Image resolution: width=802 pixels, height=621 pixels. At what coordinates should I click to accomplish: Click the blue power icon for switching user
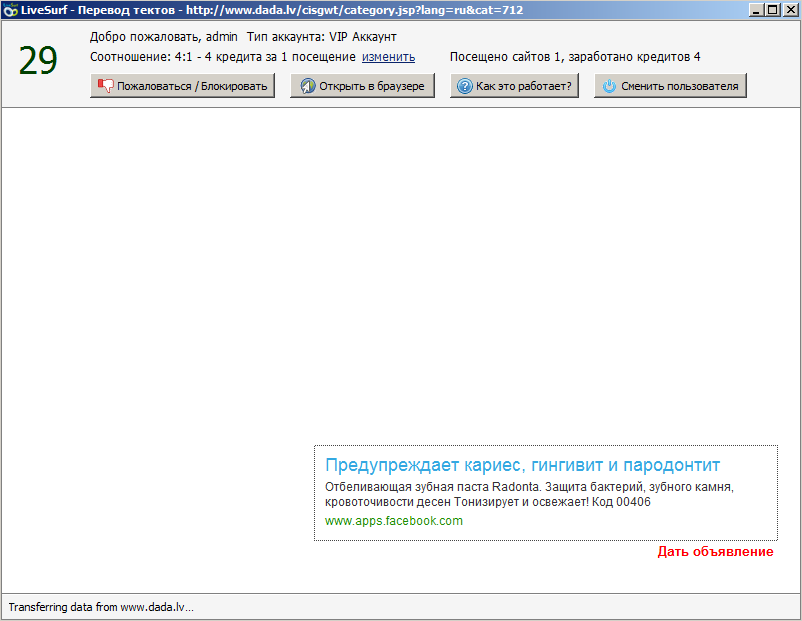pyautogui.click(x=609, y=86)
